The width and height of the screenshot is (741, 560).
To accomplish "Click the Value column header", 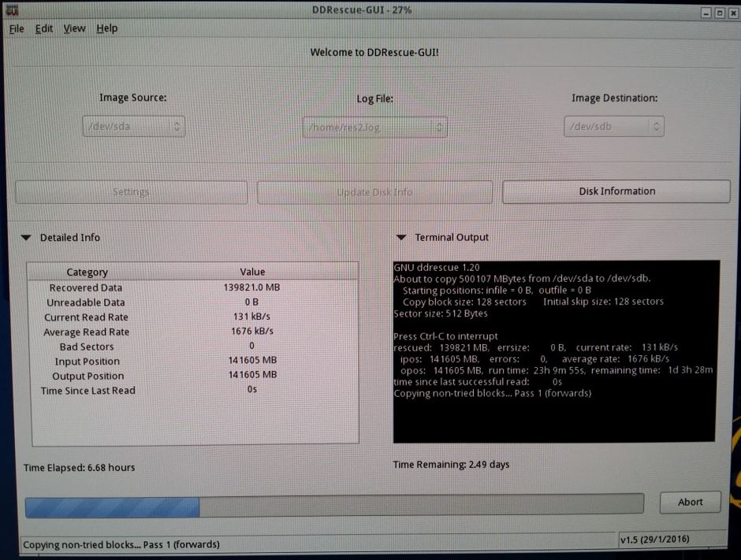I will pyautogui.click(x=252, y=272).
